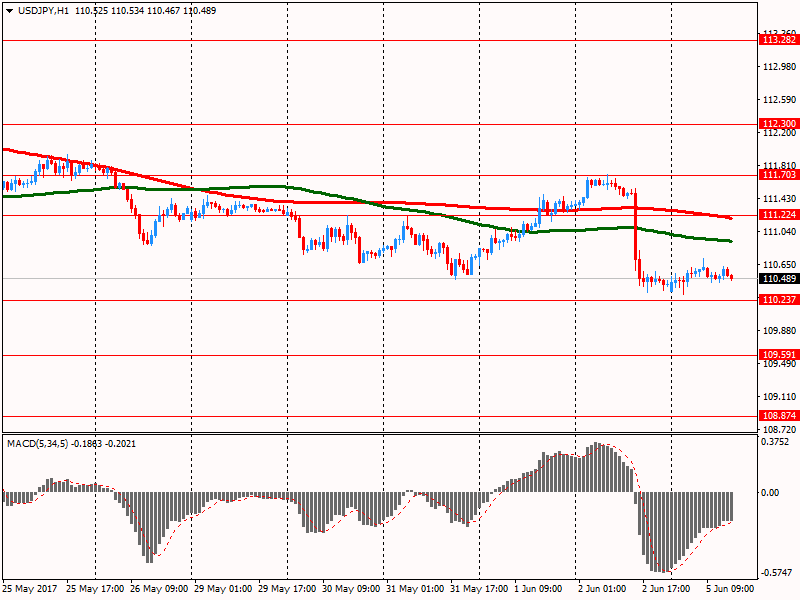Click the 31 May 01:00 time label
The image size is (800, 600).
(x=415, y=589)
